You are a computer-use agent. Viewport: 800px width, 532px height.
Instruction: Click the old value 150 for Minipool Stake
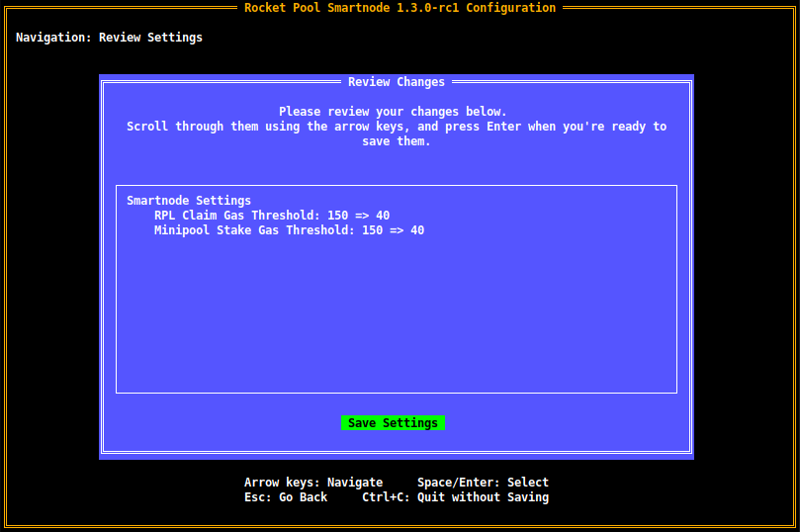(372, 230)
